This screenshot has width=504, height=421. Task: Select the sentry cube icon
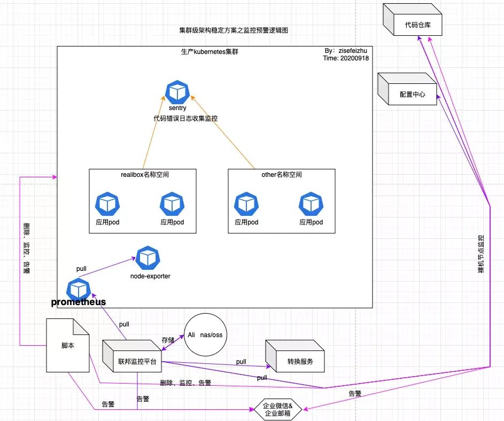pyautogui.click(x=177, y=92)
